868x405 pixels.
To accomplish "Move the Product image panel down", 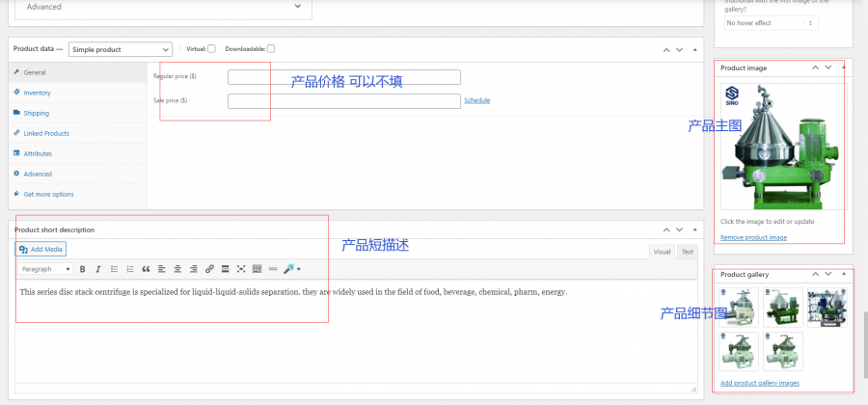I will pyautogui.click(x=828, y=67).
